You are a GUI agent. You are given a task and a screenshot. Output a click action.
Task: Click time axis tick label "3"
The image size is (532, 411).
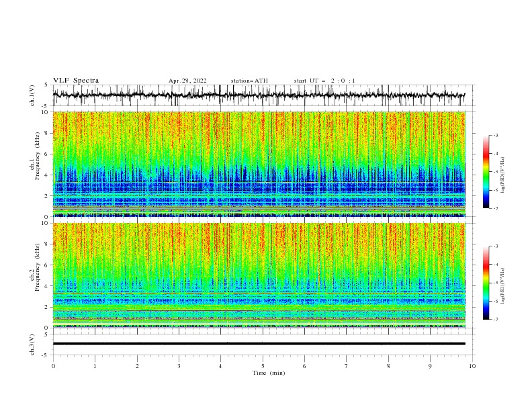pos(179,366)
